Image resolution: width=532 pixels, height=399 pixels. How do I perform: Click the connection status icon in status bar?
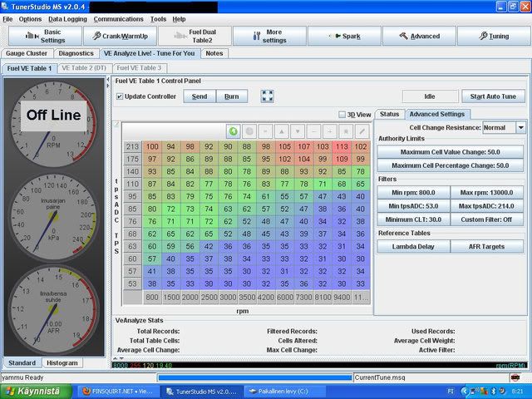click(x=515, y=377)
